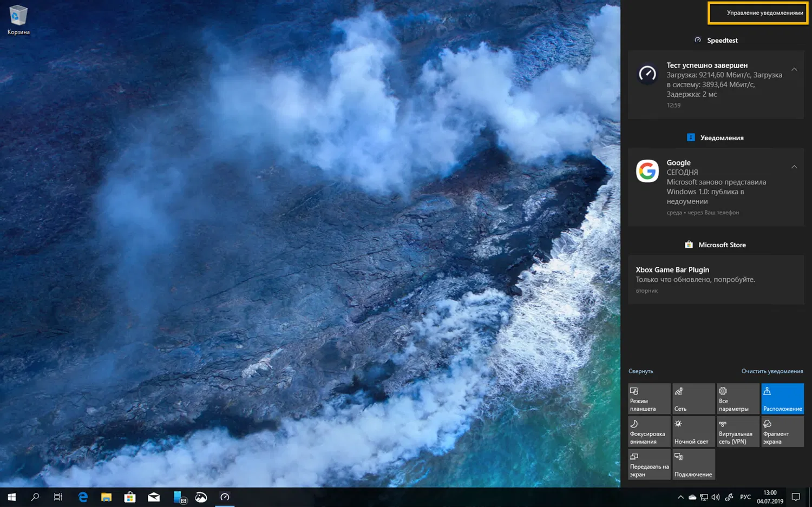This screenshot has height=507, width=812.
Task: Open Microsoft Store from the taskbar
Action: point(130,497)
